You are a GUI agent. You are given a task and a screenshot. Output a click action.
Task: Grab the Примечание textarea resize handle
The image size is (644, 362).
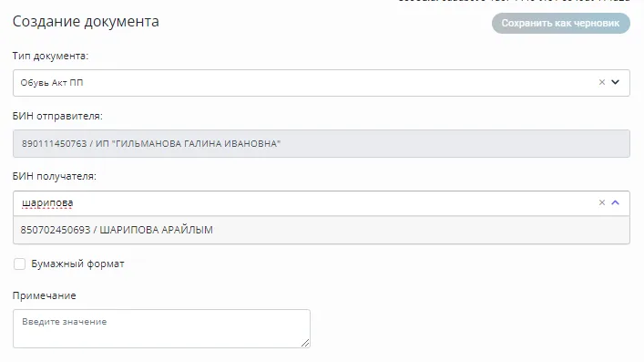[305, 343]
